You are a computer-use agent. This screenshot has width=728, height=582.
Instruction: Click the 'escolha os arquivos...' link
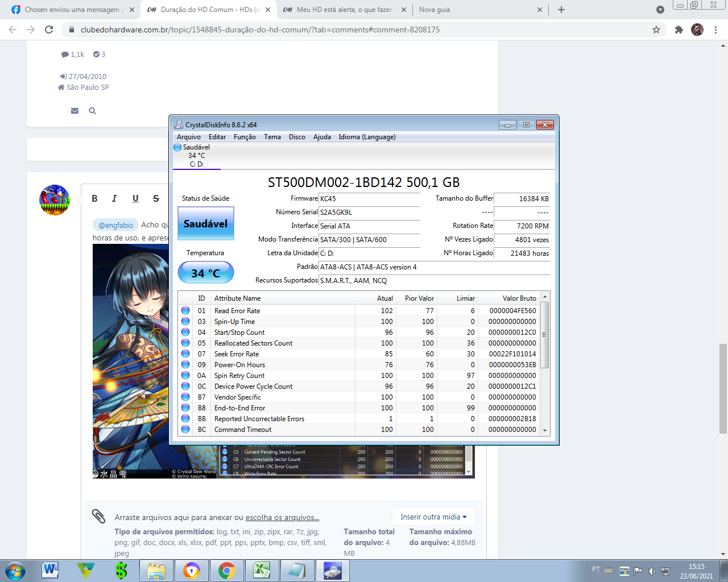tap(282, 517)
